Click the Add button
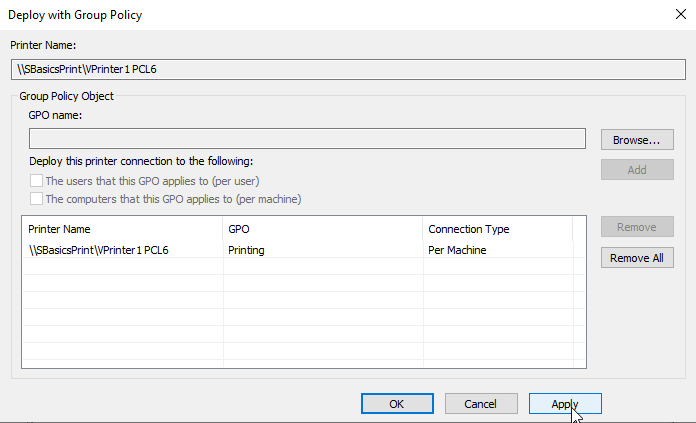 (x=637, y=170)
